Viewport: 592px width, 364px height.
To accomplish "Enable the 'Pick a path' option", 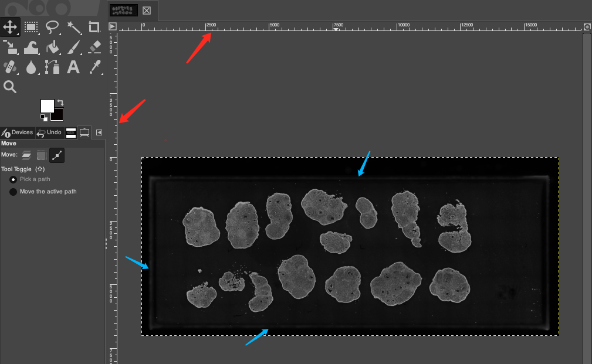I will 13,179.
